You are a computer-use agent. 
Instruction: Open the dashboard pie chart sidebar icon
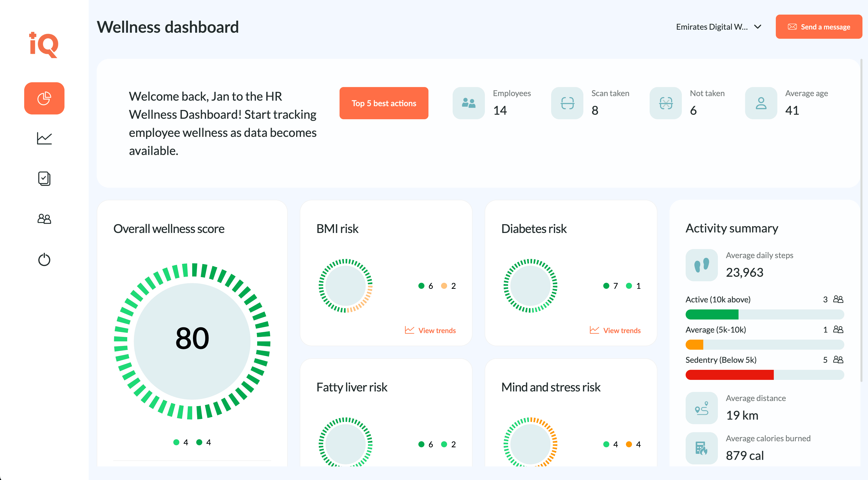(44, 98)
